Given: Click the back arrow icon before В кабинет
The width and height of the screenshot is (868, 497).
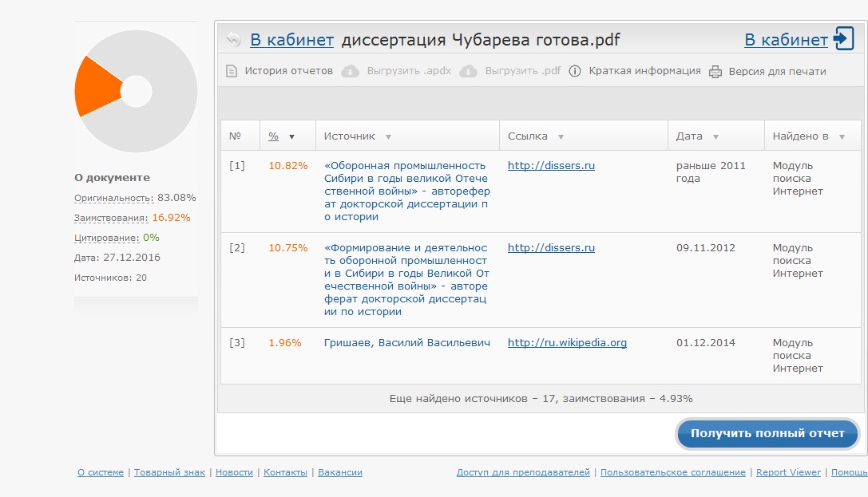Looking at the screenshot, I should [233, 40].
